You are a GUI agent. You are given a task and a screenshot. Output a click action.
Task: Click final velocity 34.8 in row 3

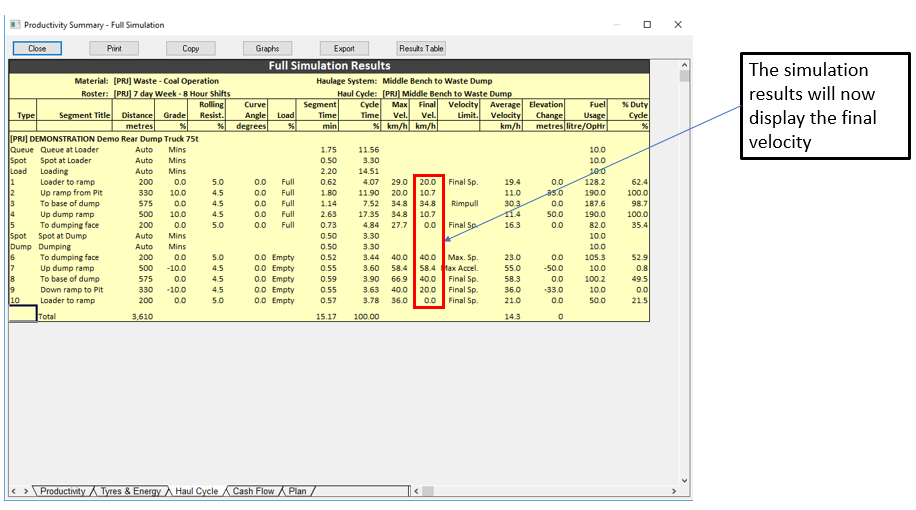point(428,204)
